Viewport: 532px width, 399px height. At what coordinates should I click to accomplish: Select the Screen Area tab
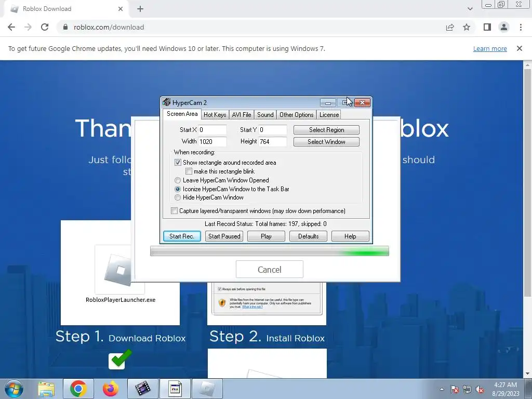point(182,114)
